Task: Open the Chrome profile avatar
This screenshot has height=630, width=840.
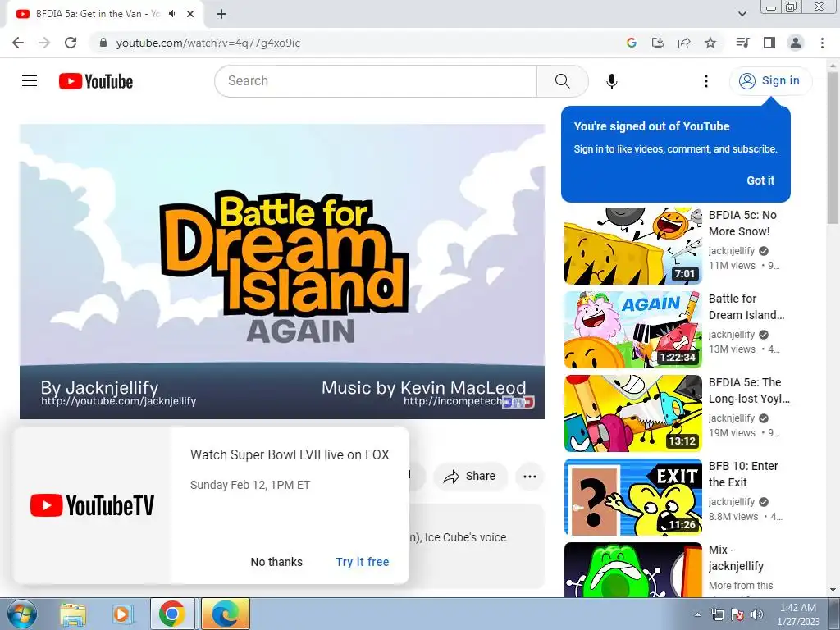Action: pos(796,43)
